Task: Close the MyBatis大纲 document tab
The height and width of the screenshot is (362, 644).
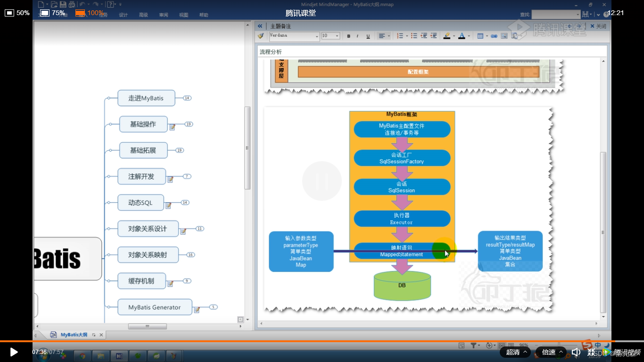Action: (101, 335)
